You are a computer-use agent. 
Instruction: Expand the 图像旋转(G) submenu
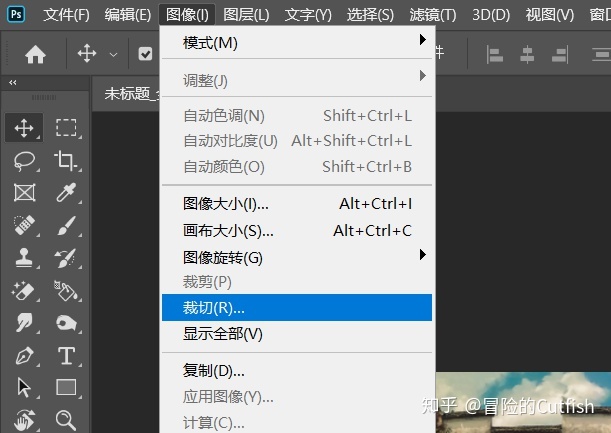coord(297,257)
